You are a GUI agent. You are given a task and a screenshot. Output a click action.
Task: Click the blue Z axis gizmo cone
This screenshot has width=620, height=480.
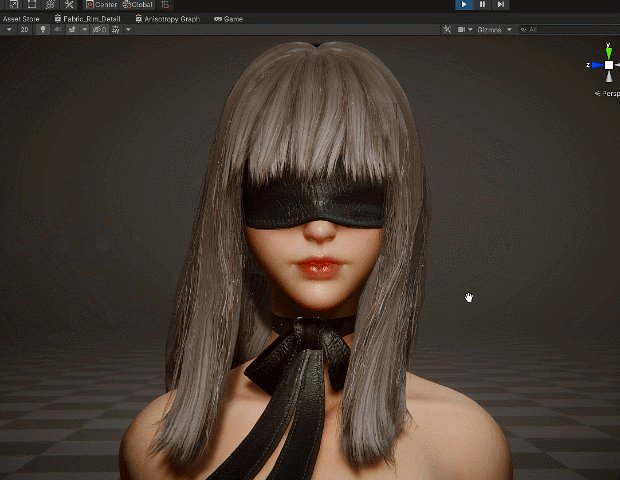[597, 65]
